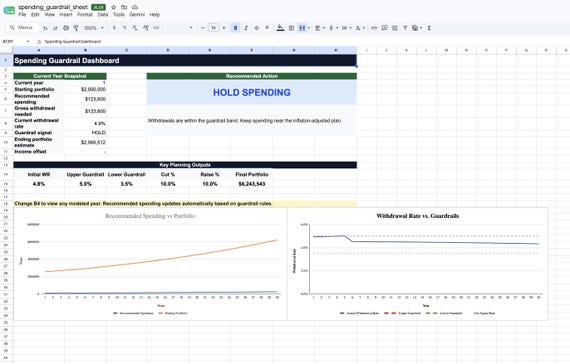This screenshot has width=570, height=364.
Task: Open the Gemini menu
Action: [137, 15]
